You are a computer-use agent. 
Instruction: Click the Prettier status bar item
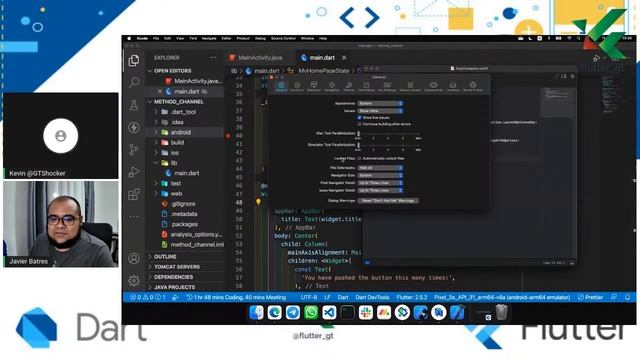point(590,297)
